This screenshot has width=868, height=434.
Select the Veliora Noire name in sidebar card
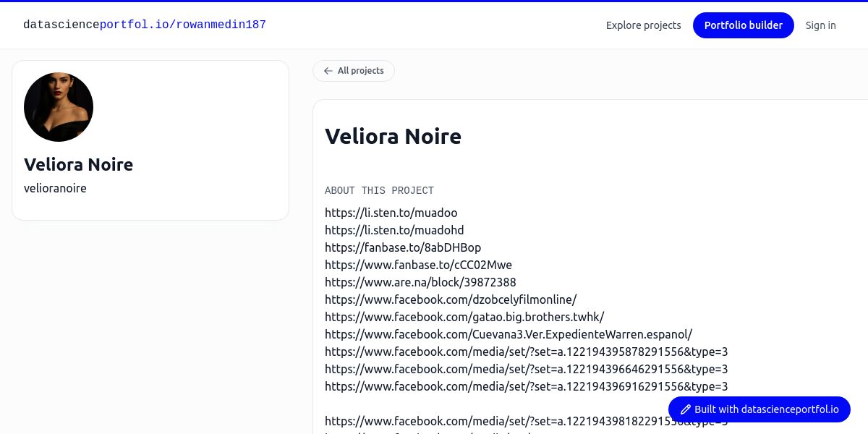[x=79, y=165]
